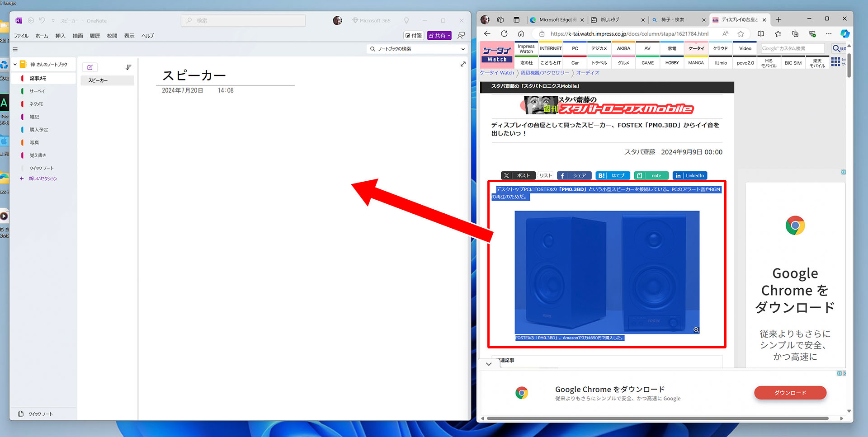Click the Google Chrome ダウンロード button
The height and width of the screenshot is (437, 868).
point(789,393)
